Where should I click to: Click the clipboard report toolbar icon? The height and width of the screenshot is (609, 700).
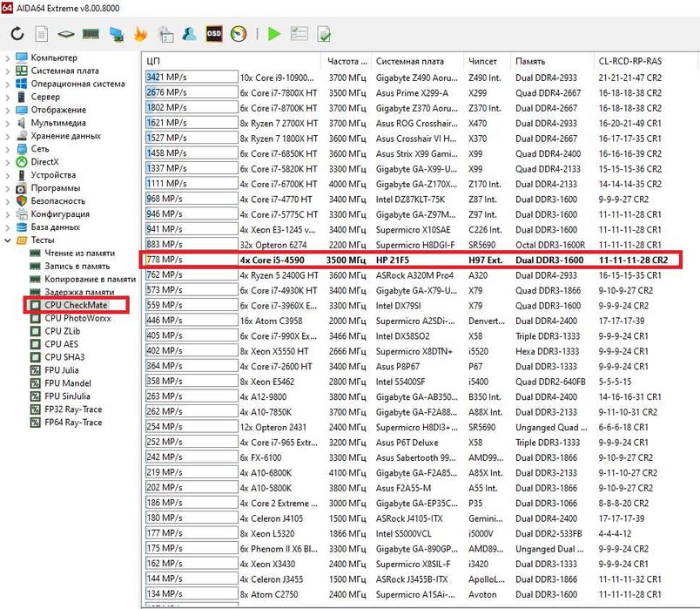[165, 34]
